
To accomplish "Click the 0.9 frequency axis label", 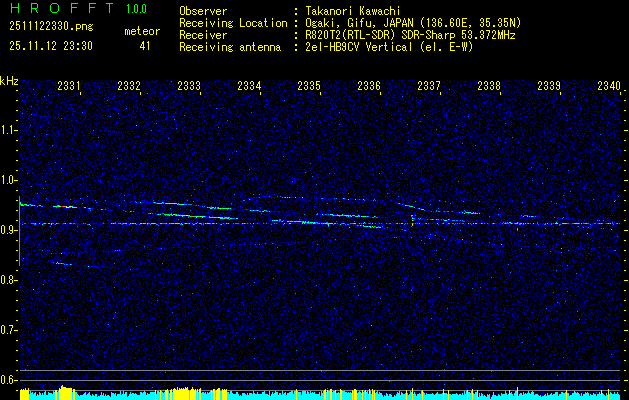I will click(9, 230).
